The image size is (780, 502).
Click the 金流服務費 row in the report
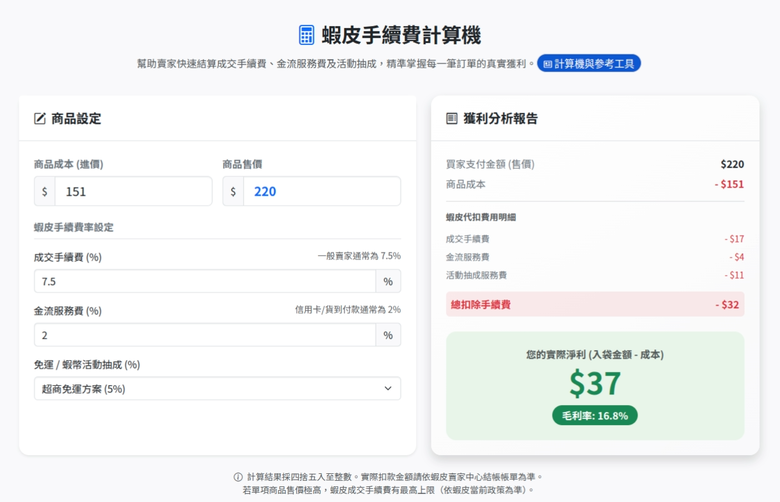[595, 257]
